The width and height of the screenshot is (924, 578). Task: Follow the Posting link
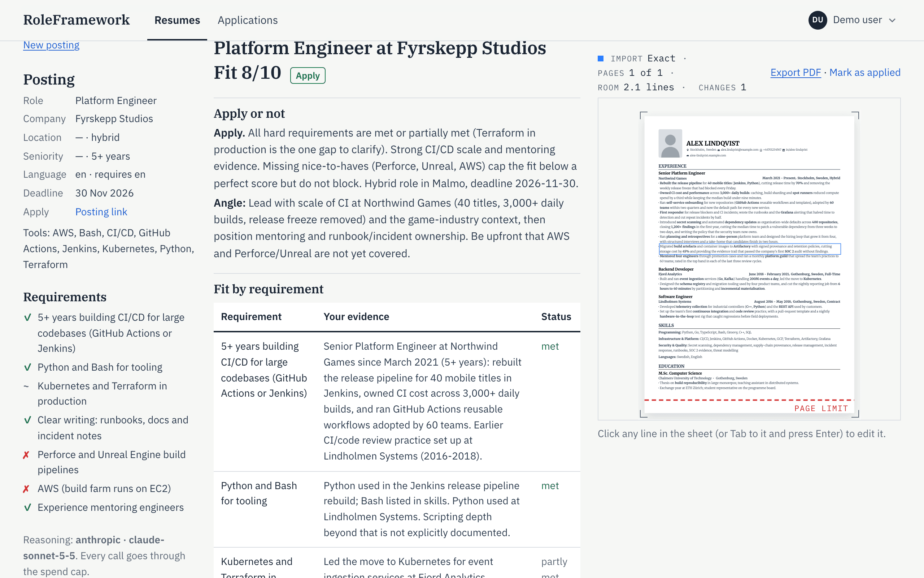101,212
